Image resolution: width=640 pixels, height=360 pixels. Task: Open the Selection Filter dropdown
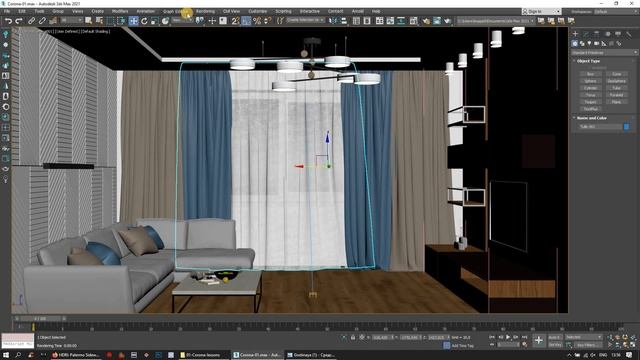tap(72, 20)
